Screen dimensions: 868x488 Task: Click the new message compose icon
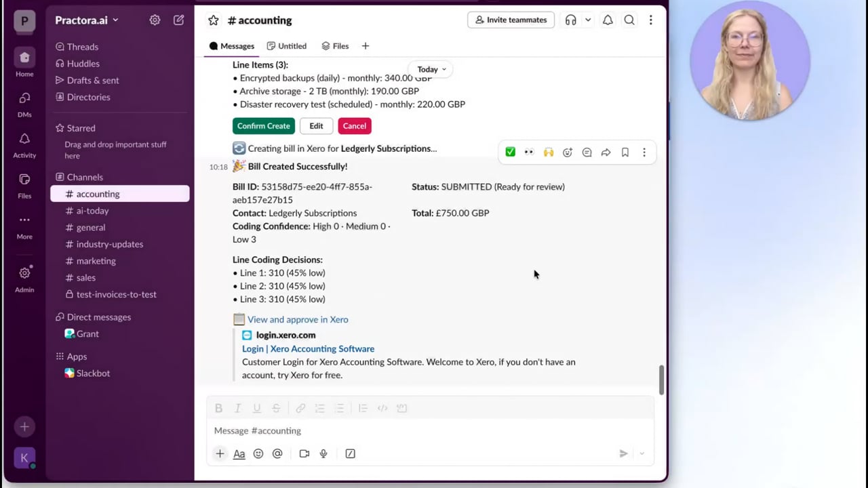coord(178,20)
